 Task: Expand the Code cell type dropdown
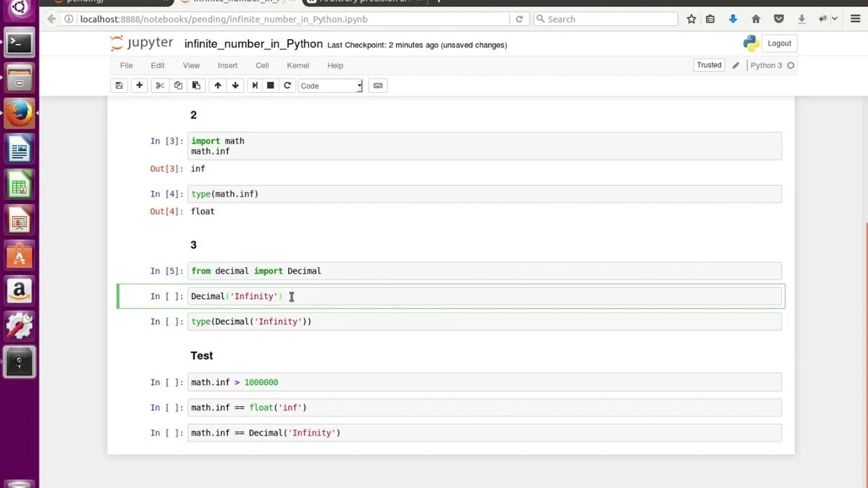(331, 86)
